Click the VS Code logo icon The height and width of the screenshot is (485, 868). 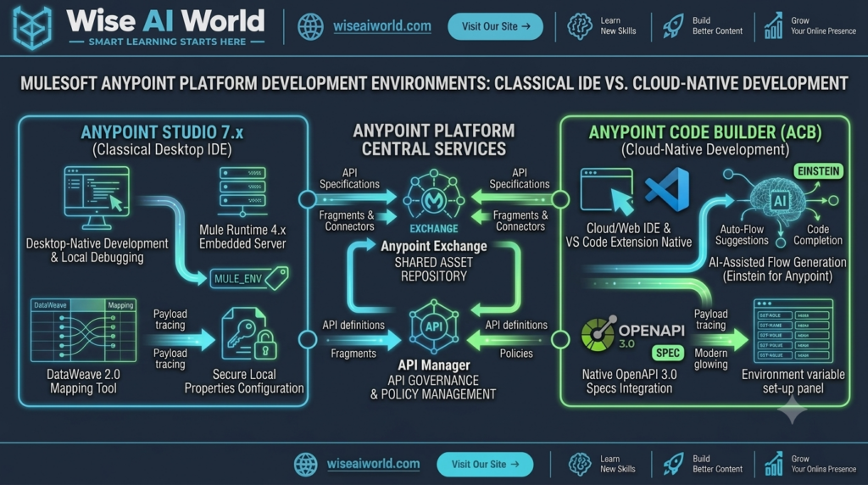click(x=668, y=190)
